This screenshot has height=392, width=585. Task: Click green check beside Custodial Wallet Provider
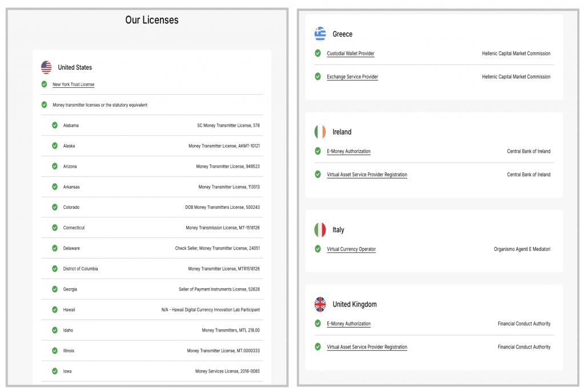[x=318, y=53]
